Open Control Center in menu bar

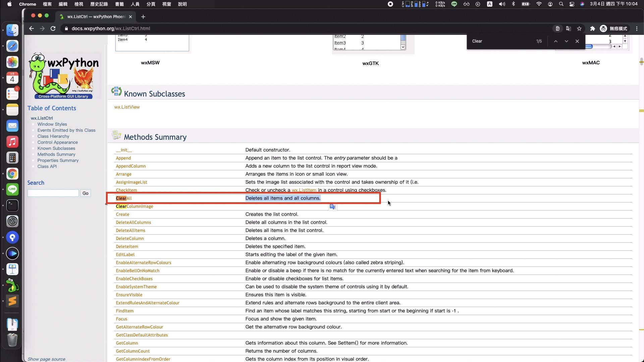click(x=572, y=4)
